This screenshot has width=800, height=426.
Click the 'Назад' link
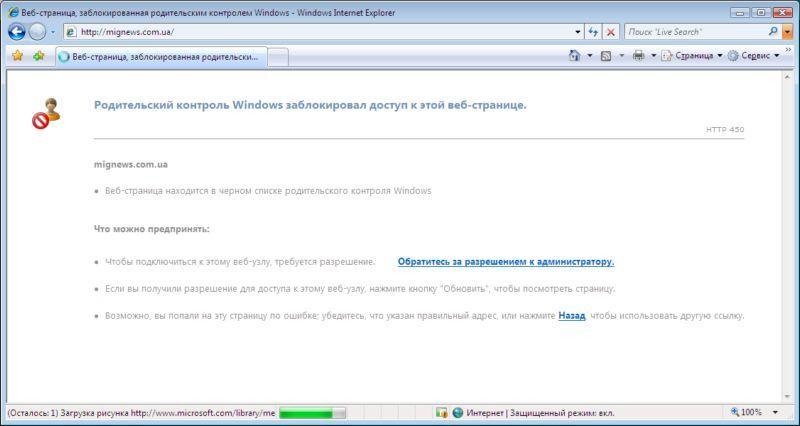(x=571, y=316)
